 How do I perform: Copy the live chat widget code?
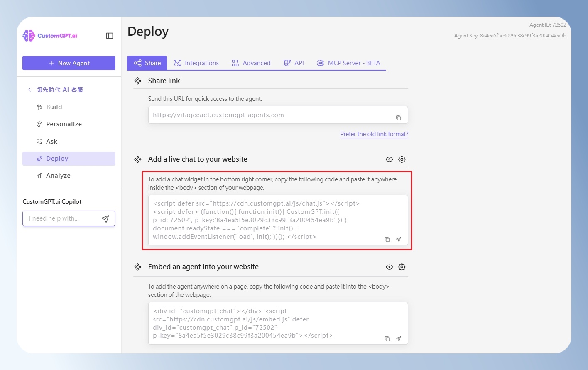pyautogui.click(x=387, y=240)
